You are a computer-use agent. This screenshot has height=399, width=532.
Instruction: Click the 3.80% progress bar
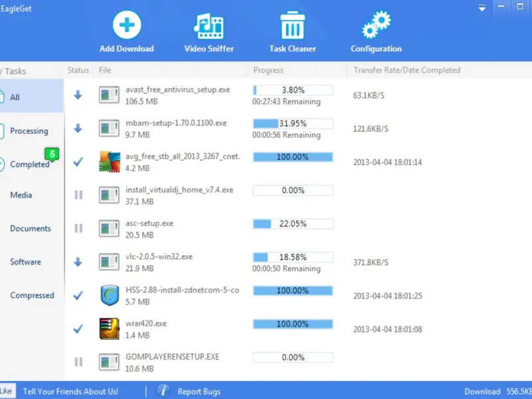[x=293, y=90]
